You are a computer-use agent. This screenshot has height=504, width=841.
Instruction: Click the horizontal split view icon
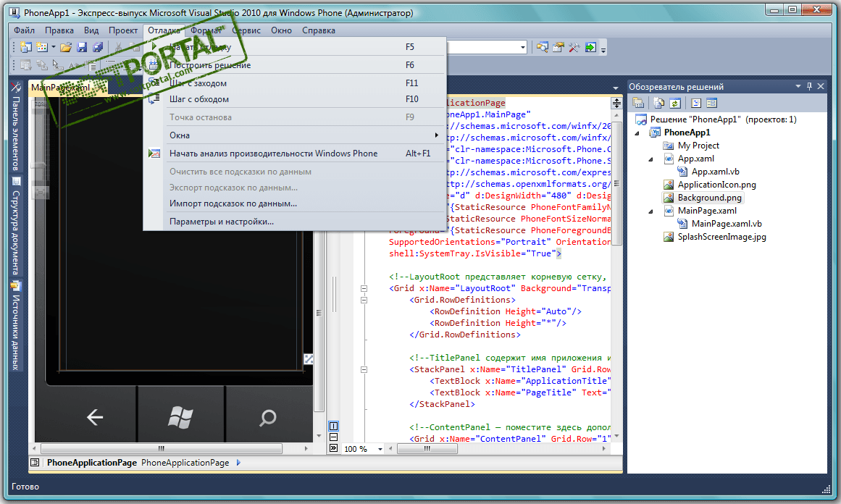pyautogui.click(x=334, y=437)
